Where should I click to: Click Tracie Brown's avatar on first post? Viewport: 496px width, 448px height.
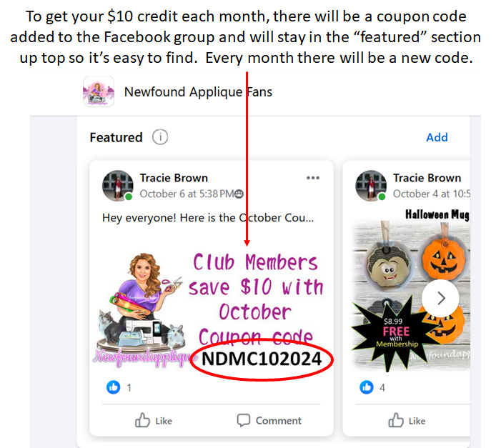tap(118, 186)
